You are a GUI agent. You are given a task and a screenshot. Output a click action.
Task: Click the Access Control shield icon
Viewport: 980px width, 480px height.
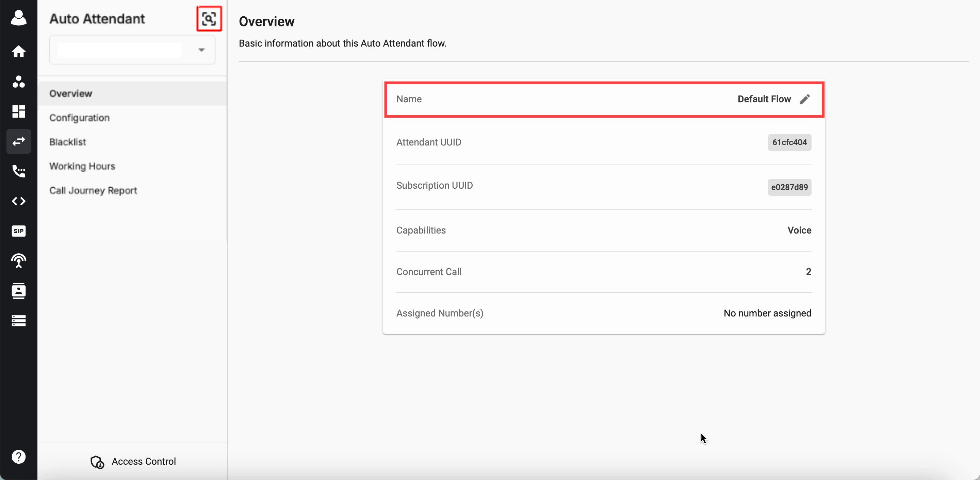point(97,462)
